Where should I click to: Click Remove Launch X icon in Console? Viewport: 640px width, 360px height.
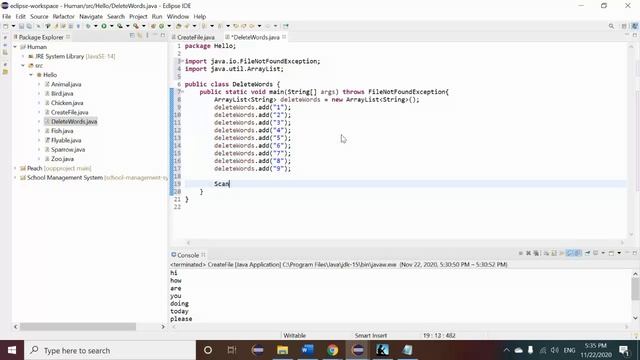click(x=528, y=253)
